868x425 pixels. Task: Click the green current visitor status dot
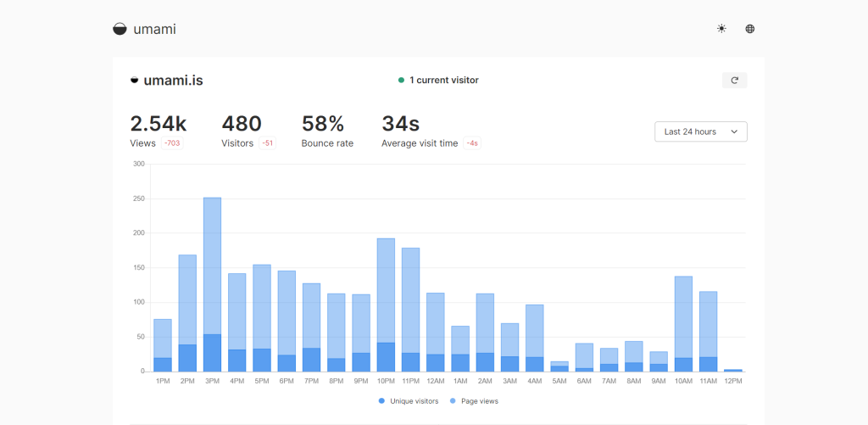point(401,81)
